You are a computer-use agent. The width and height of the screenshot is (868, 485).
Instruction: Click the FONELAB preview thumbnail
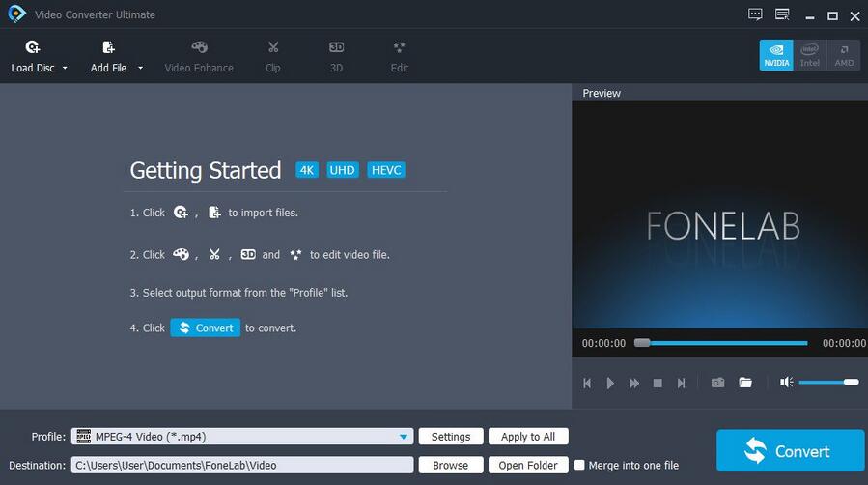click(719, 214)
